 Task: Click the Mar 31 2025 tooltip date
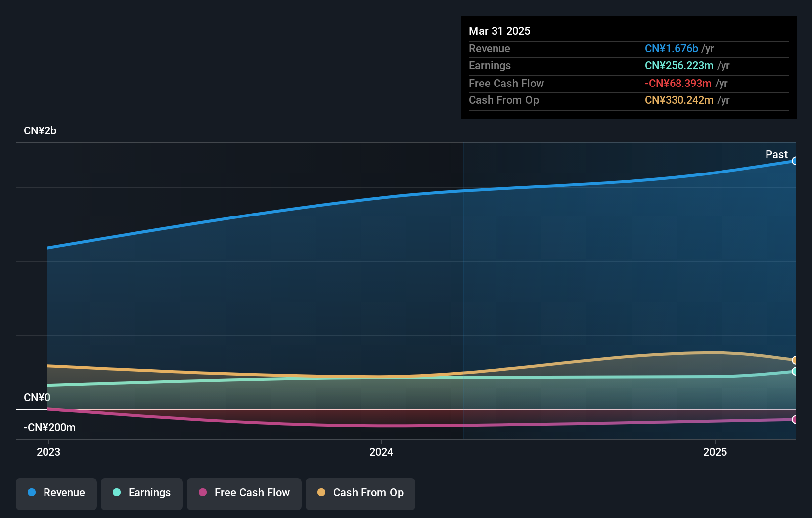[x=499, y=31]
